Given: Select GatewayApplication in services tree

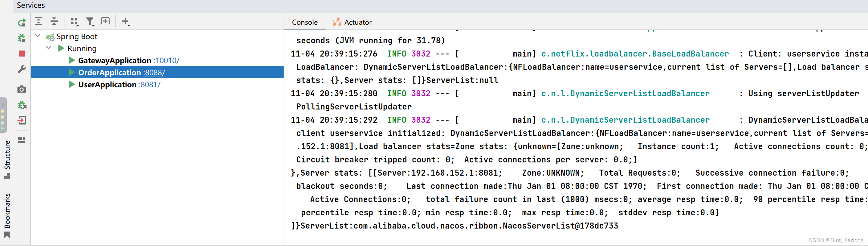Looking at the screenshot, I should 115,60.
